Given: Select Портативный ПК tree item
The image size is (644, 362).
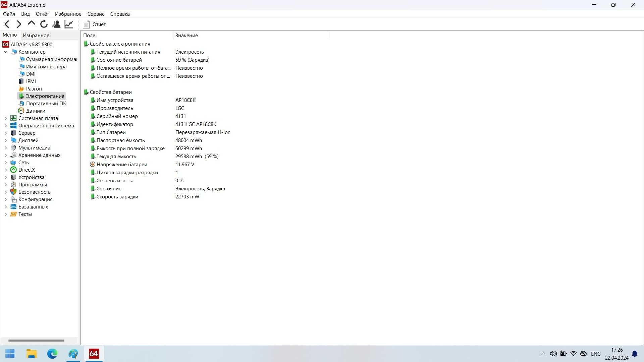Looking at the screenshot, I should (x=42, y=104).
